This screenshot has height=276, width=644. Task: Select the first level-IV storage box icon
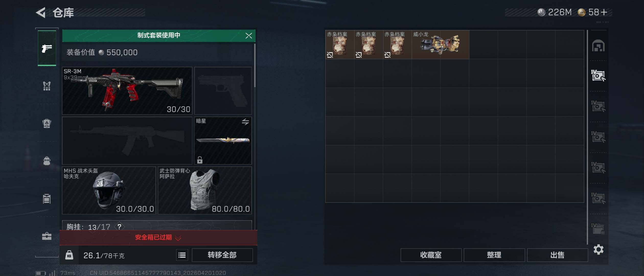tap(598, 76)
